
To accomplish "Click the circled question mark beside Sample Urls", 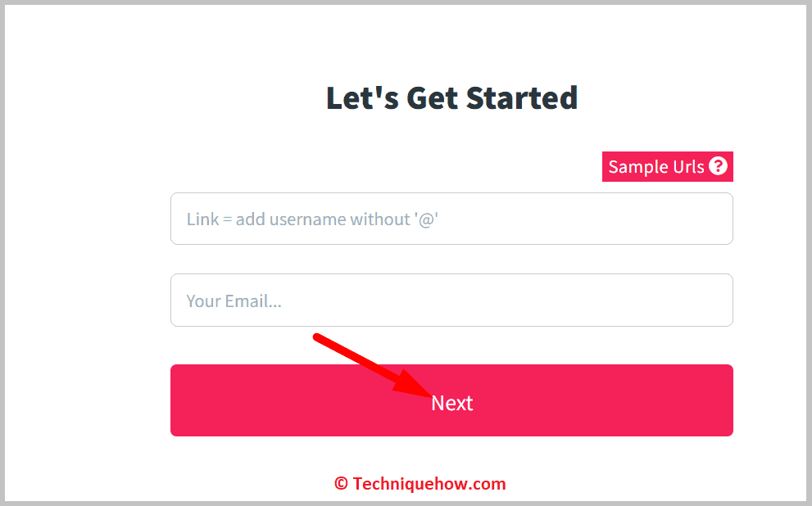I will [718, 166].
